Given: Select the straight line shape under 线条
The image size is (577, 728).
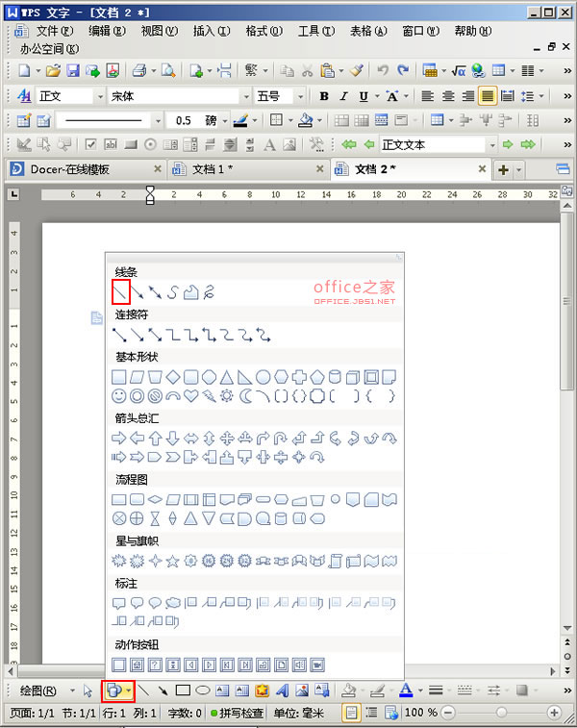Looking at the screenshot, I should click(x=121, y=292).
